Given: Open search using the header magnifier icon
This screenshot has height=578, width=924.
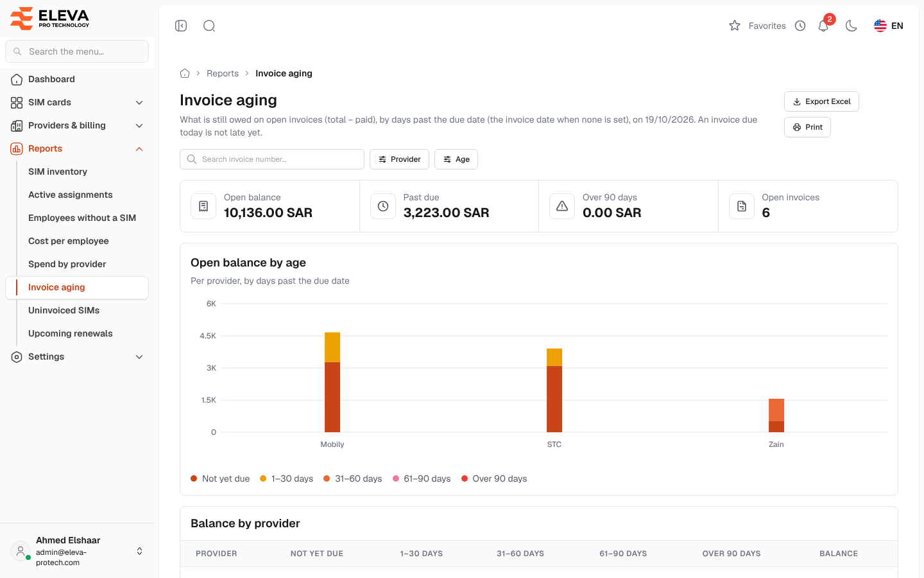Looking at the screenshot, I should coord(209,26).
